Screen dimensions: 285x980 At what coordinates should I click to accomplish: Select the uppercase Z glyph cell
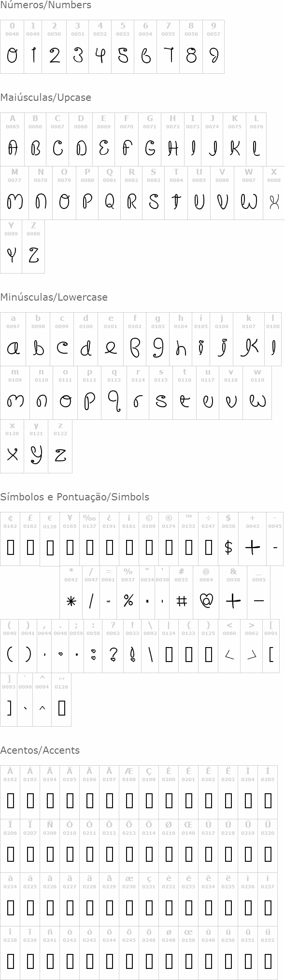[33, 247]
